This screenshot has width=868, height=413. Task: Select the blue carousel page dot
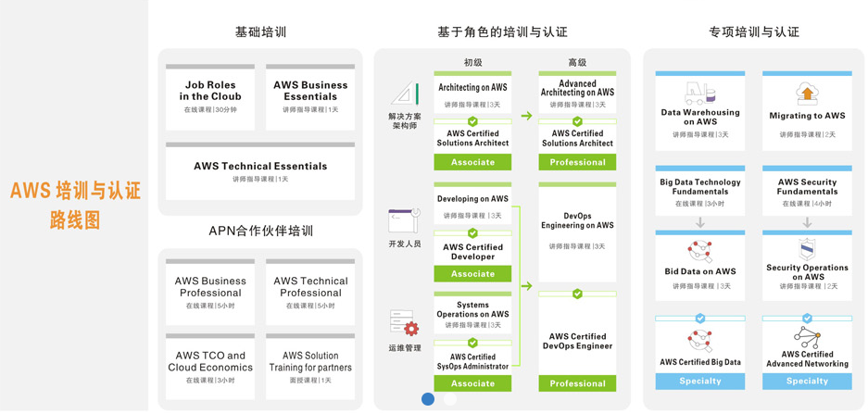click(428, 399)
